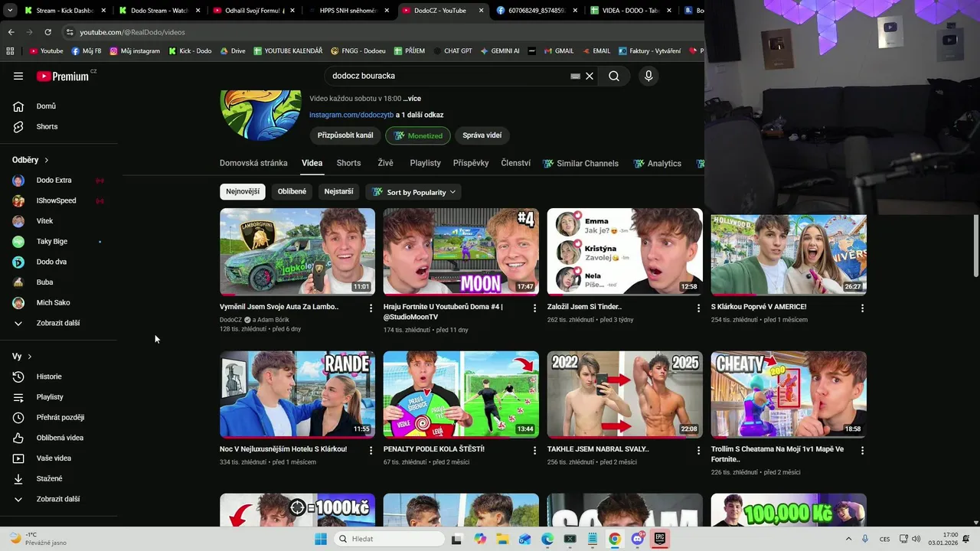This screenshot has height=551, width=980.
Task: Expand Zobrazit další under subscriptions
Action: click(x=58, y=323)
